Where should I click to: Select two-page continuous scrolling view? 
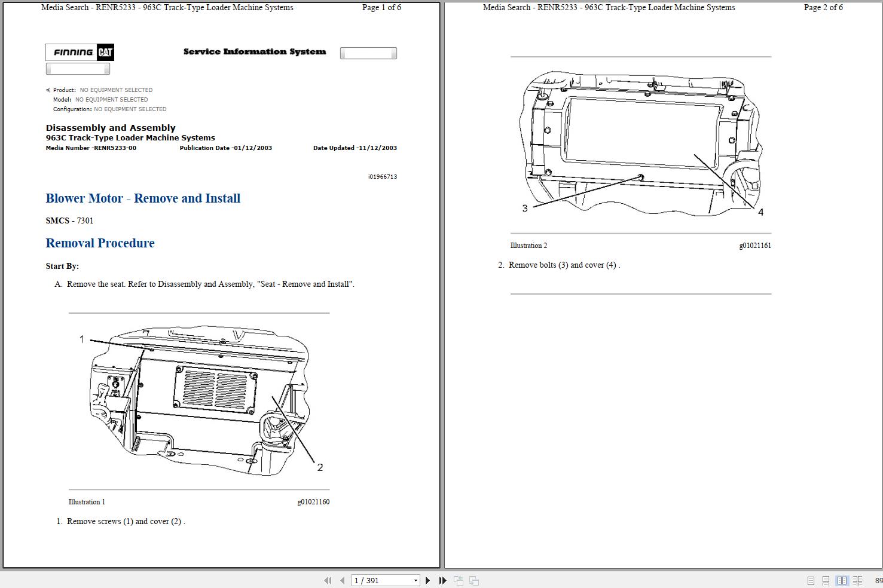click(x=857, y=580)
